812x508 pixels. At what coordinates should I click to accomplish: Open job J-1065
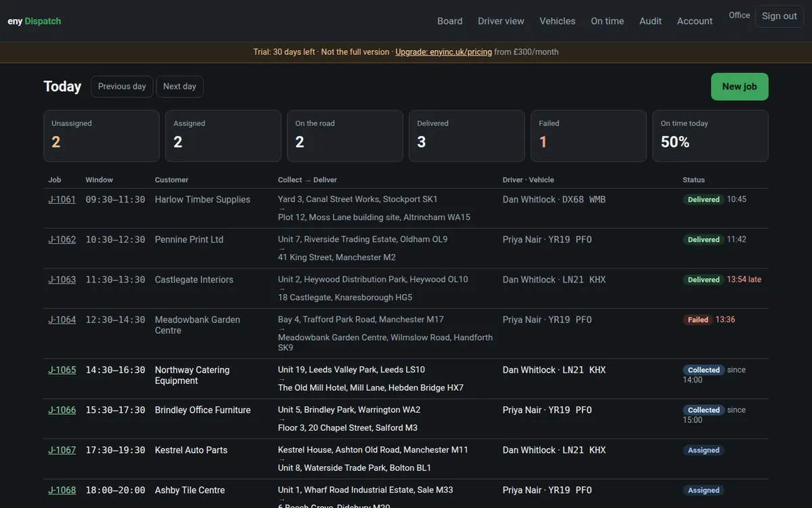tap(62, 370)
